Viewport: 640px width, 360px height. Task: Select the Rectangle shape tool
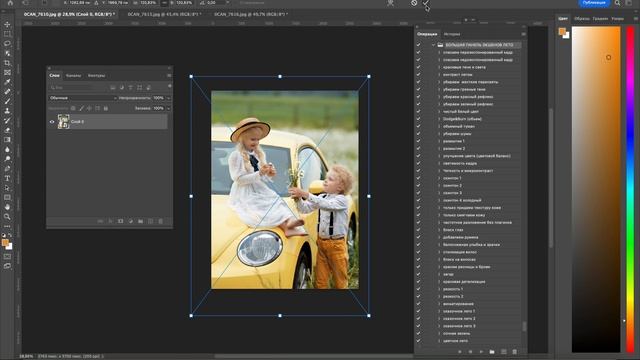click(x=7, y=198)
